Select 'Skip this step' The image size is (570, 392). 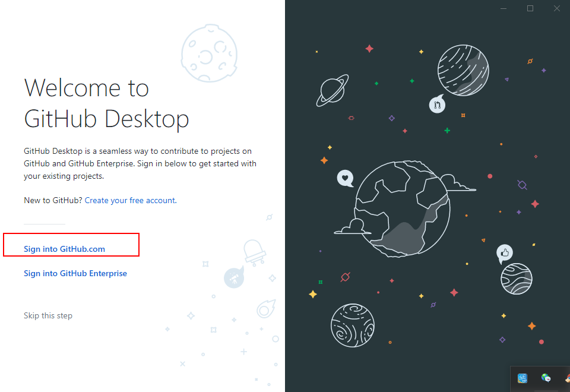click(48, 315)
